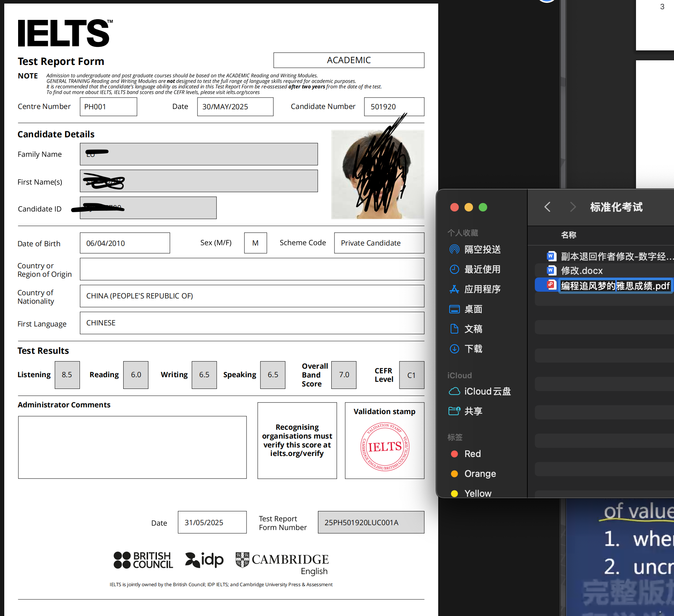Image resolution: width=674 pixels, height=616 pixels.
Task: Open Shared (共享) folder in Finder sidebar
Action: coord(466,411)
